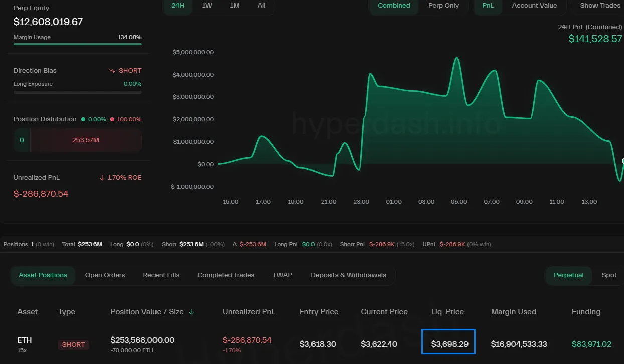Click the ROE down-arrow icon

pos(102,178)
